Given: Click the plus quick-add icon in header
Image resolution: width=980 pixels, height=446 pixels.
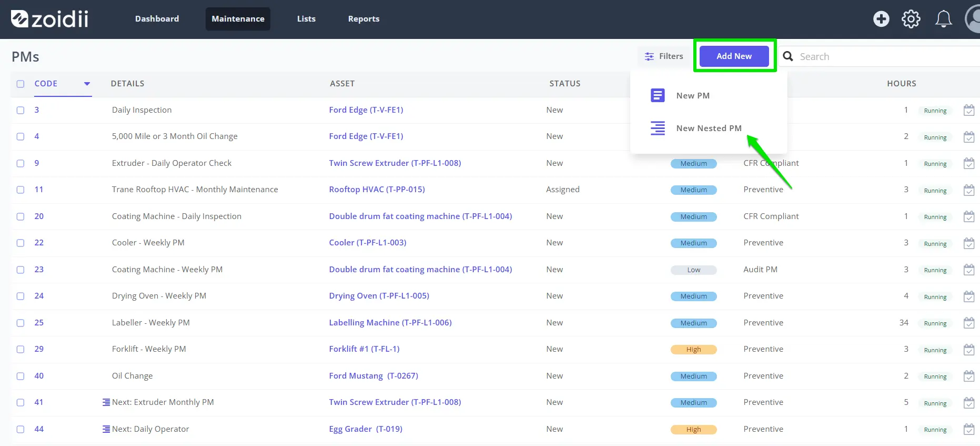Looking at the screenshot, I should 881,19.
